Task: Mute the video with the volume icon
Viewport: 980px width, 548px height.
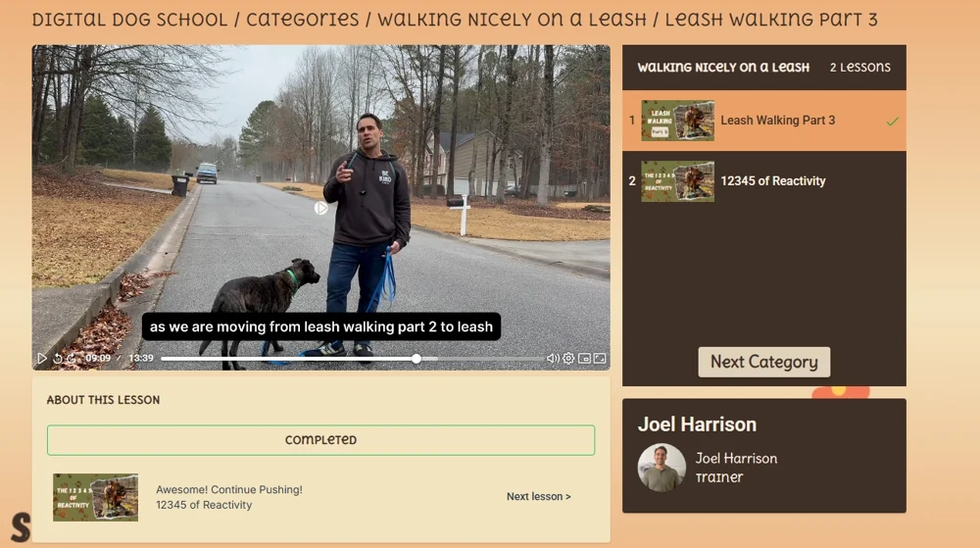Action: (553, 358)
